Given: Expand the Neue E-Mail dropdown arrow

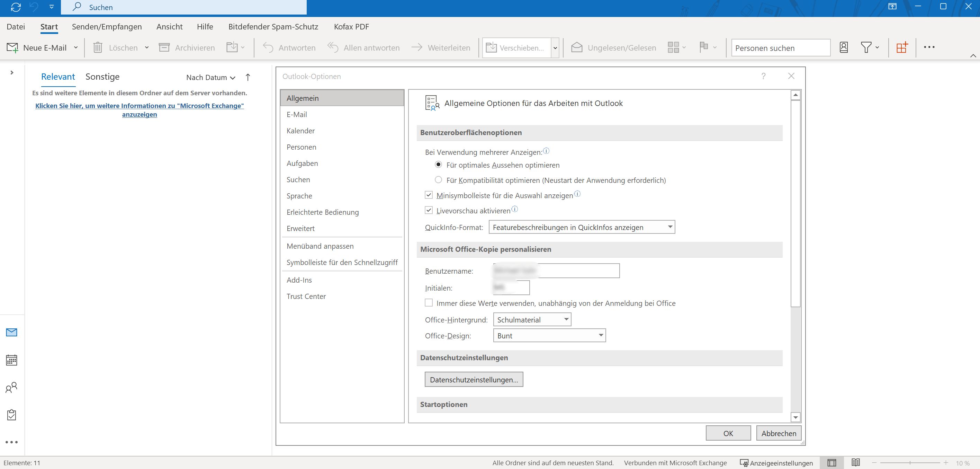Looking at the screenshot, I should tap(76, 47).
